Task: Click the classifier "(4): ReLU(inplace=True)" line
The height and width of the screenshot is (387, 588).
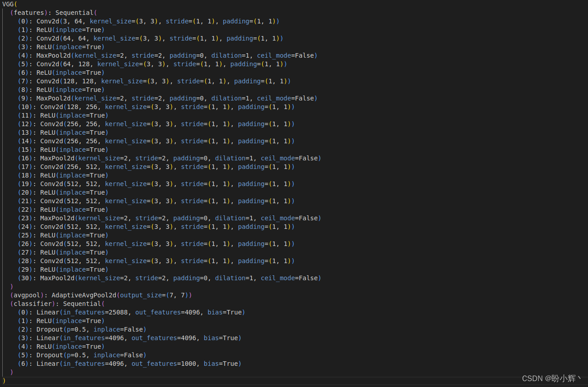Action: 61,346
